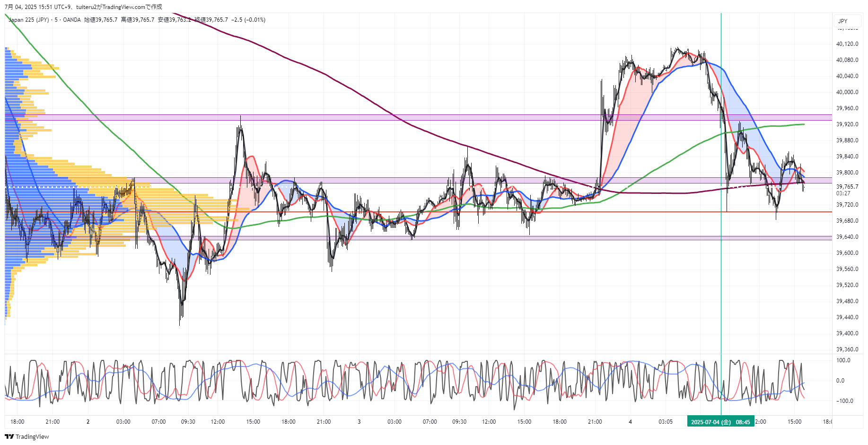Click the 39,480.0 price axis label
The width and height of the screenshot is (868, 445).
click(847, 301)
